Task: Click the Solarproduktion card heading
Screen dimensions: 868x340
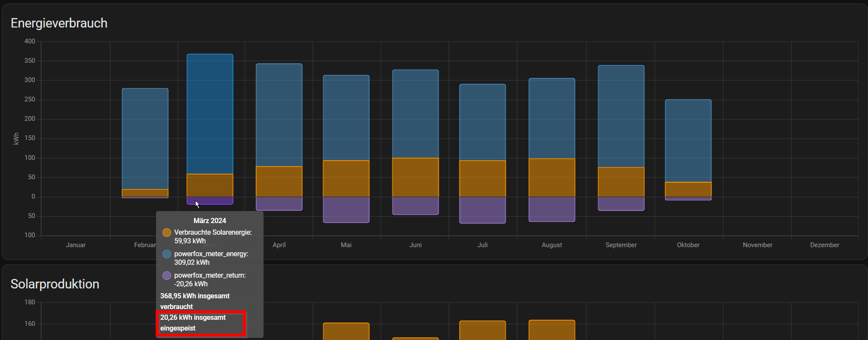Action: point(55,284)
